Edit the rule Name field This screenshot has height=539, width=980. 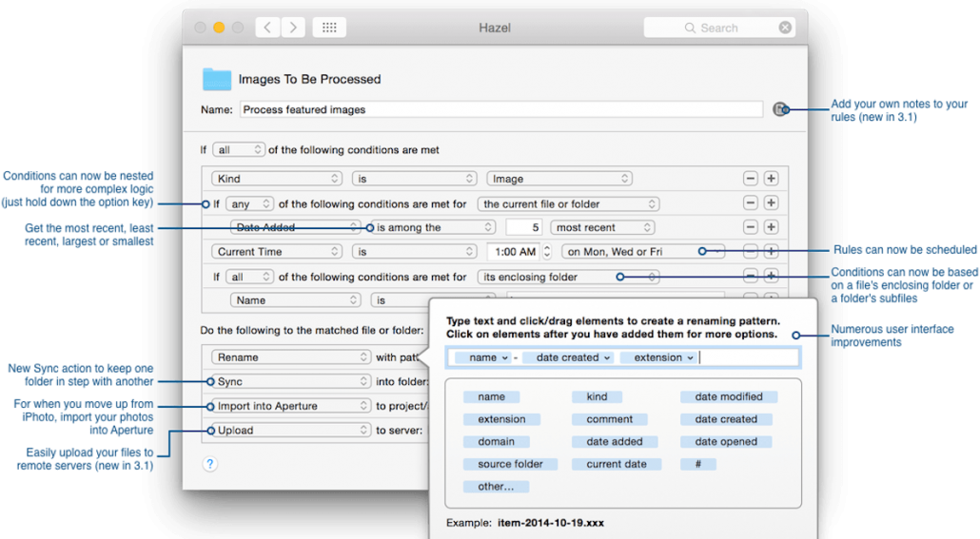[501, 109]
